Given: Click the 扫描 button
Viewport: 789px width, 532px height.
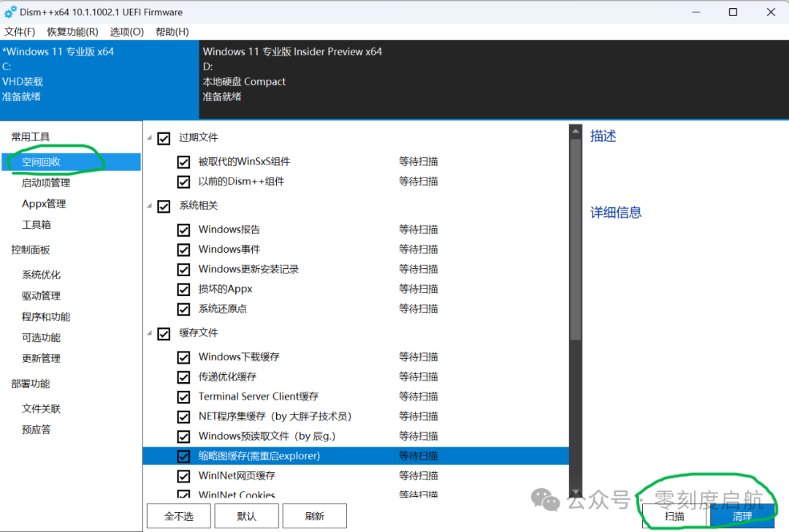Looking at the screenshot, I should 675,516.
